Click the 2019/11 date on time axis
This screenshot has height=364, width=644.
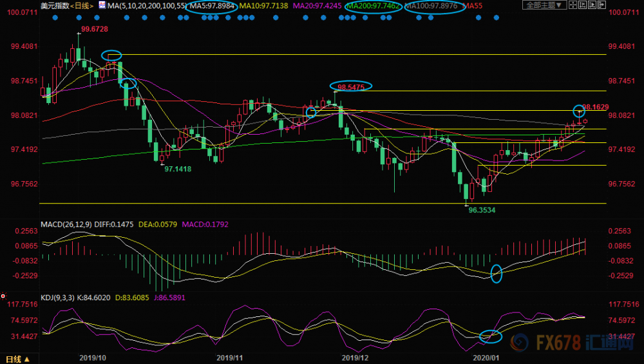(x=230, y=358)
